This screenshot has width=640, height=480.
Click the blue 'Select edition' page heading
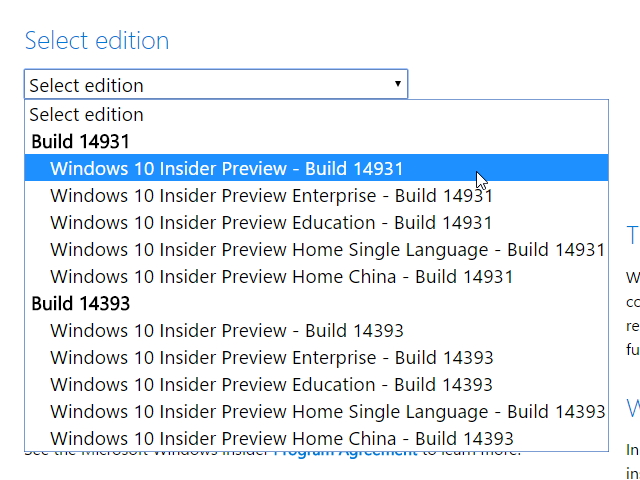point(96,41)
